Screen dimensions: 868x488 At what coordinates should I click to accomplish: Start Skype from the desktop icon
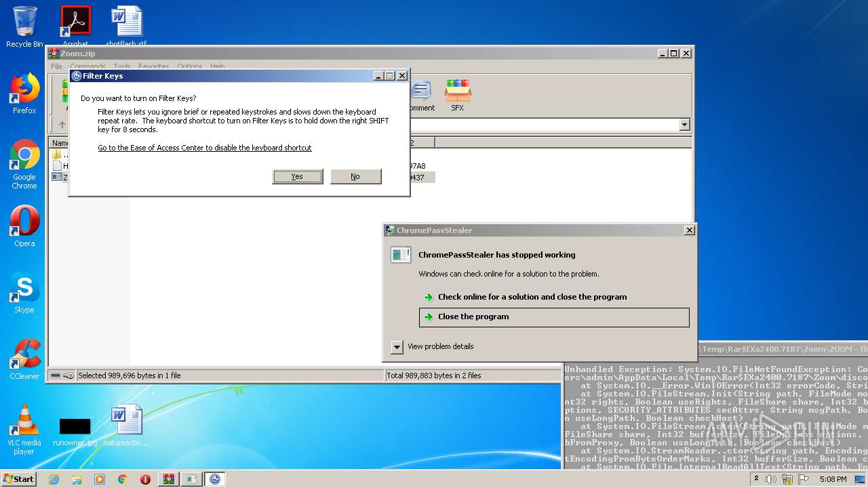(x=24, y=293)
